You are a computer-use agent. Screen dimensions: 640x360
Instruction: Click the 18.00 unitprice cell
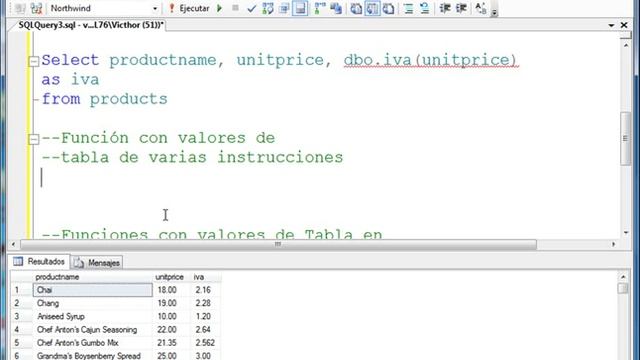point(171,290)
